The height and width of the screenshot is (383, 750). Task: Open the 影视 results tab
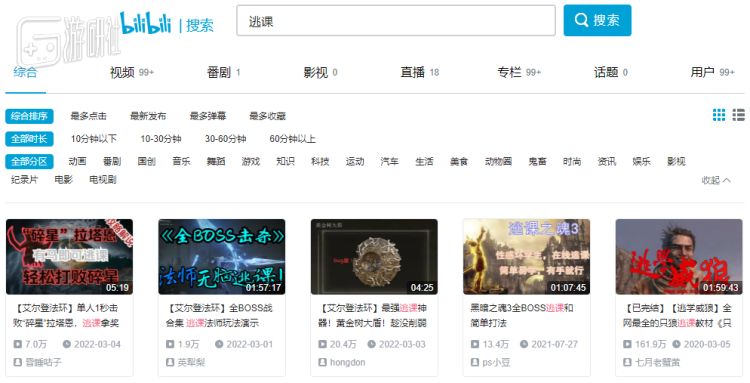(x=320, y=72)
